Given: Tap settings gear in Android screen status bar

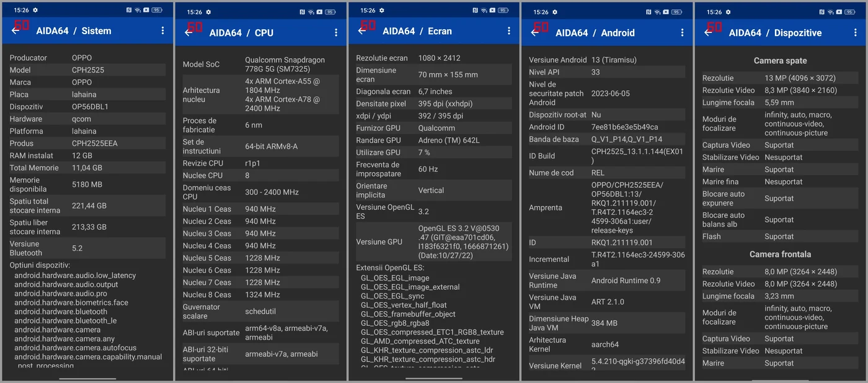Looking at the screenshot, I should [554, 12].
